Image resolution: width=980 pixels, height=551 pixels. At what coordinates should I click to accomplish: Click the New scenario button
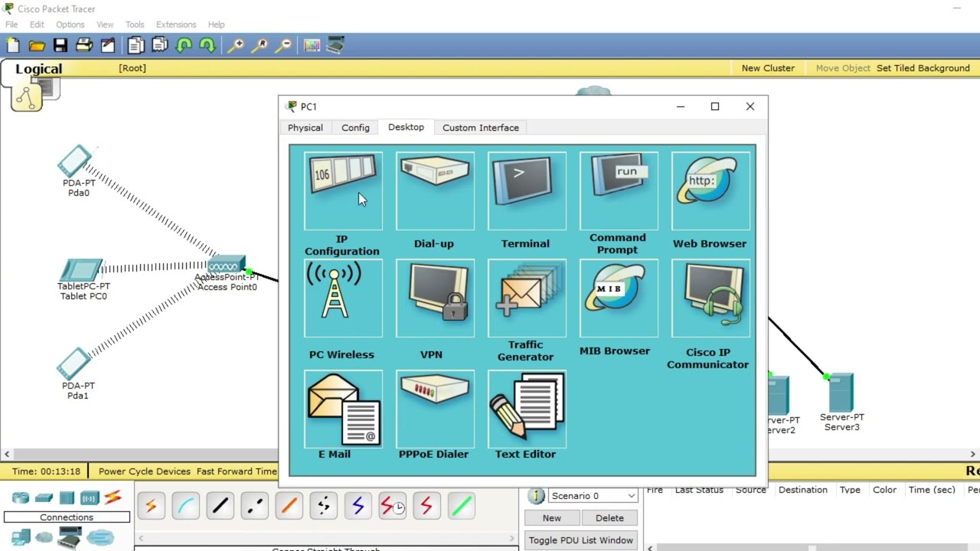(x=552, y=518)
